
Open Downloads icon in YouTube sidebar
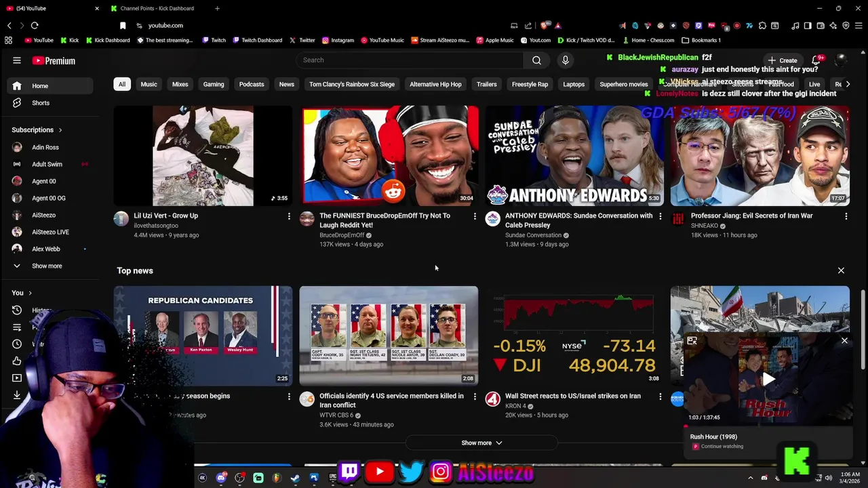(17, 395)
